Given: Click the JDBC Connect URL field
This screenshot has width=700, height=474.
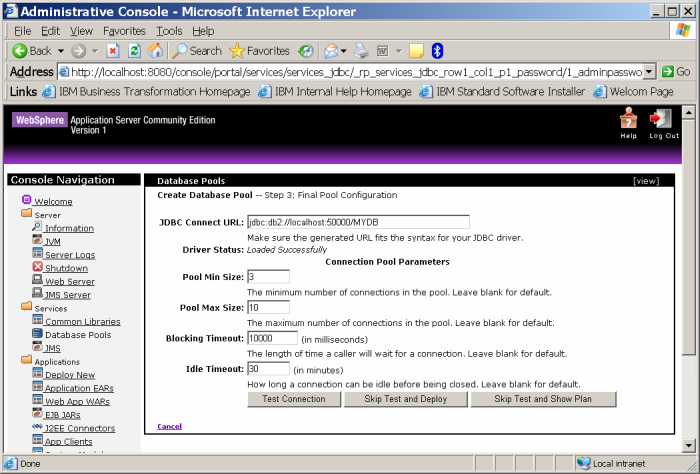Looking at the screenshot, I should pos(357,222).
